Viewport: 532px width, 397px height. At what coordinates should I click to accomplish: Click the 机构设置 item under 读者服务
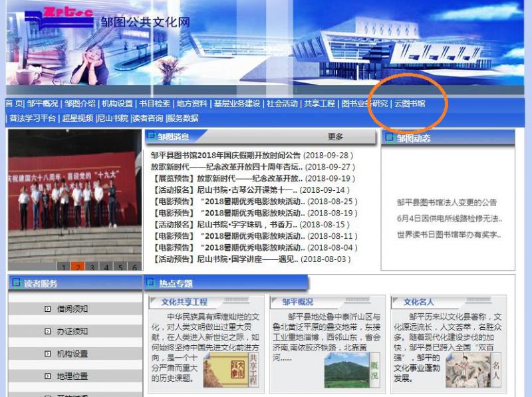coord(72,354)
